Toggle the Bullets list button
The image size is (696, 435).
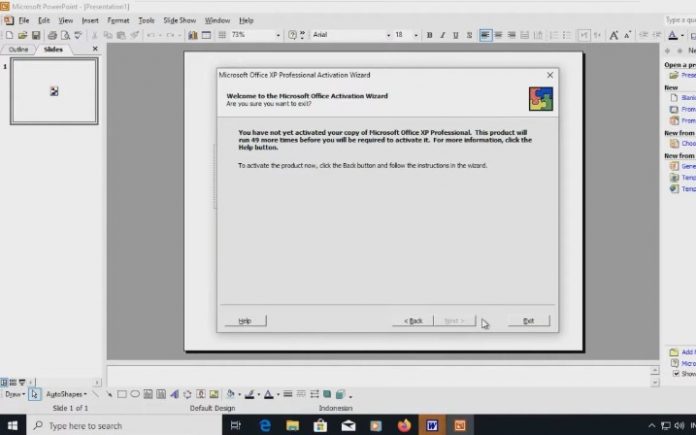[x=567, y=35]
